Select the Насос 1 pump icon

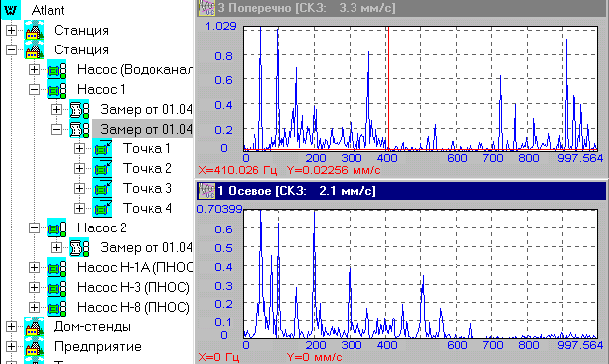[56, 90]
